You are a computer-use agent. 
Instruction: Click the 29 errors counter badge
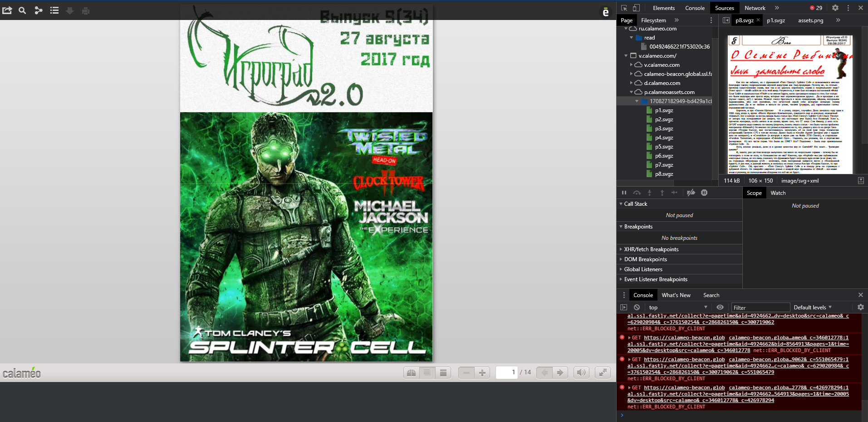[816, 8]
